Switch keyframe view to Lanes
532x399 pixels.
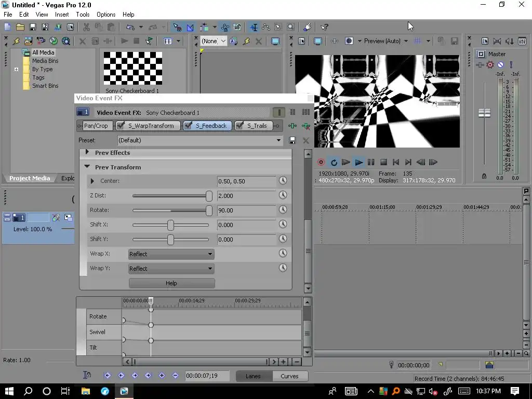tap(254, 376)
